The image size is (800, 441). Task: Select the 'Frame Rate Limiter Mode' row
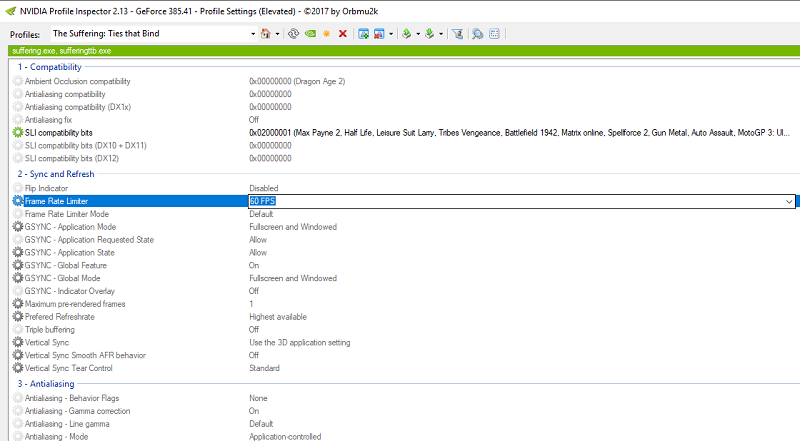coord(67,214)
